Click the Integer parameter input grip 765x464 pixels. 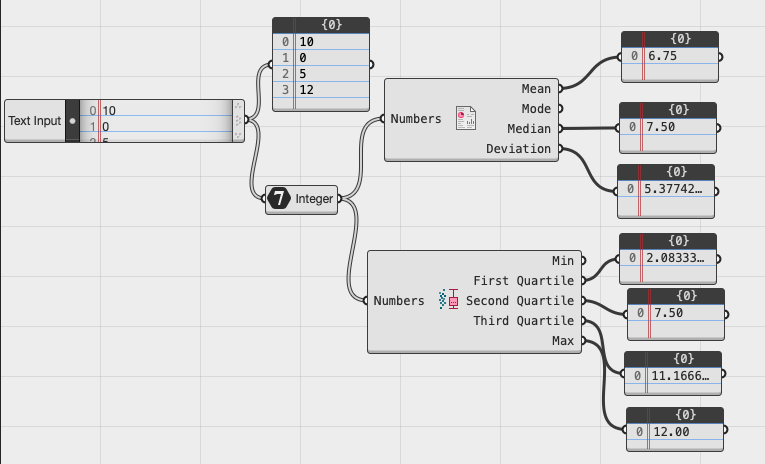coord(264,199)
